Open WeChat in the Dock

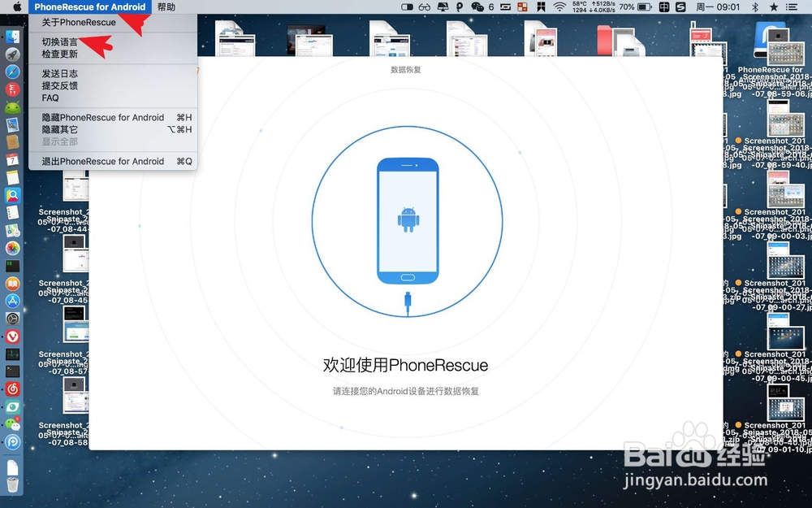pos(12,424)
